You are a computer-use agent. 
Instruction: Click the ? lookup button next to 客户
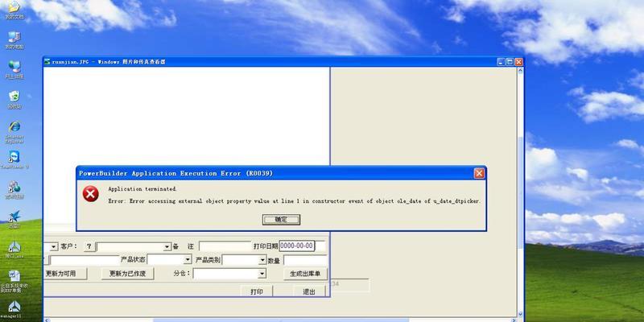coord(89,246)
